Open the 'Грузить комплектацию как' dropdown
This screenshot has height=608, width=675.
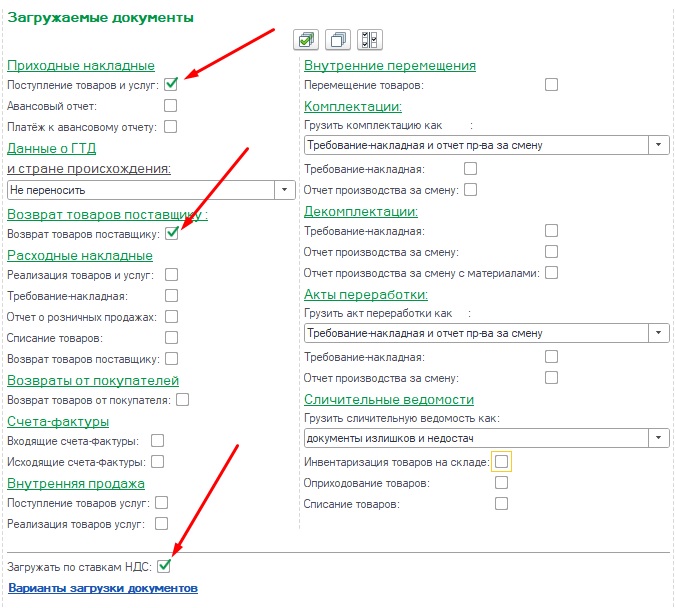tap(658, 145)
